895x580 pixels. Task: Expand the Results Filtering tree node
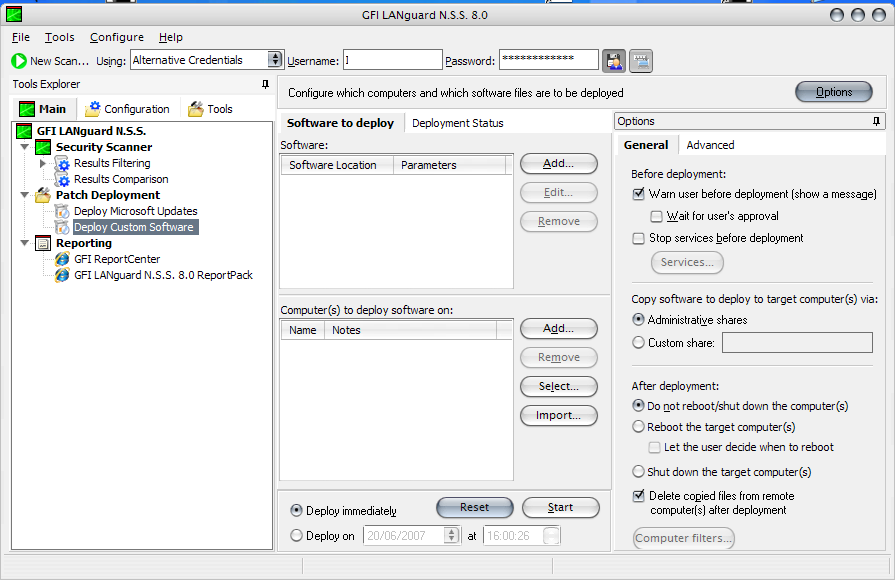[x=43, y=164]
